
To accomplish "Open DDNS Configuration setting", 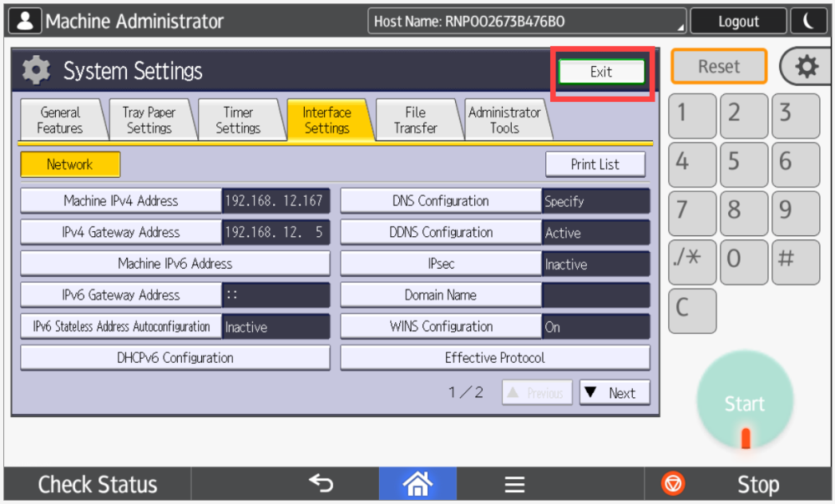I will click(x=440, y=232).
